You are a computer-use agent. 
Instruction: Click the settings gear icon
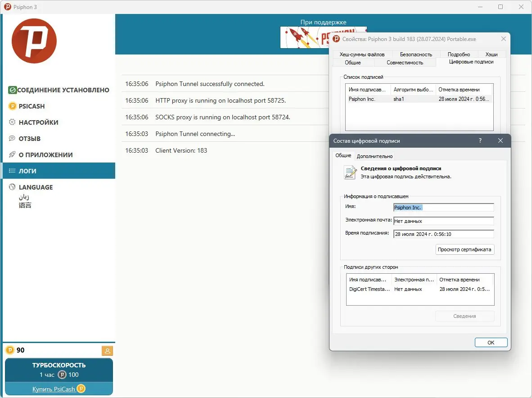coord(12,122)
